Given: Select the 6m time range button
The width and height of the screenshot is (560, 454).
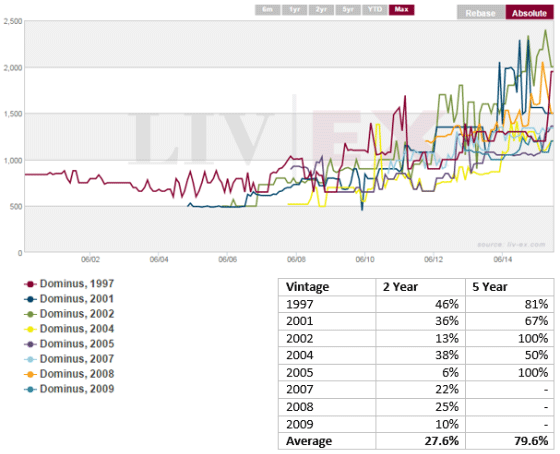Looking at the screenshot, I should [268, 10].
